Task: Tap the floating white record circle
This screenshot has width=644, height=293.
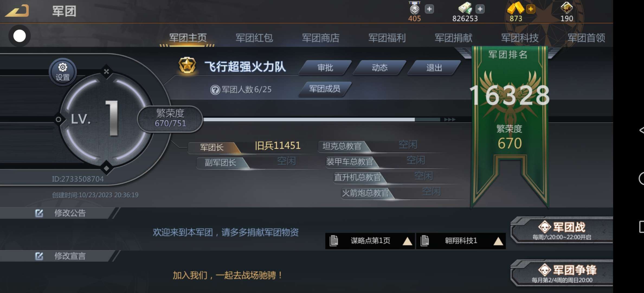Action: 20,36
